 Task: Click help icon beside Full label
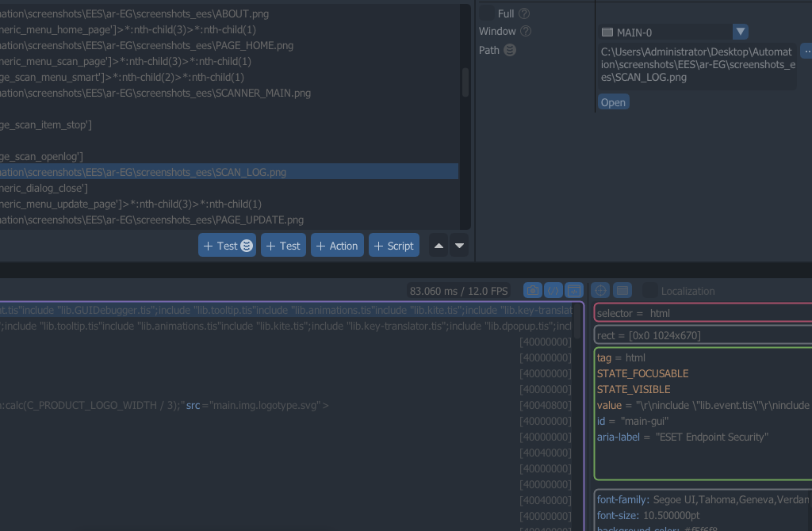[x=524, y=13]
